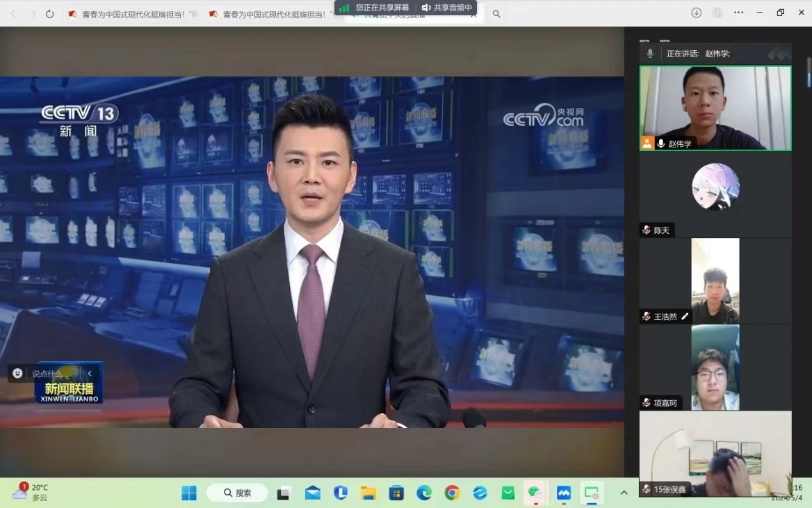Open Google Chrome from taskbar
The height and width of the screenshot is (508, 812).
452,493
